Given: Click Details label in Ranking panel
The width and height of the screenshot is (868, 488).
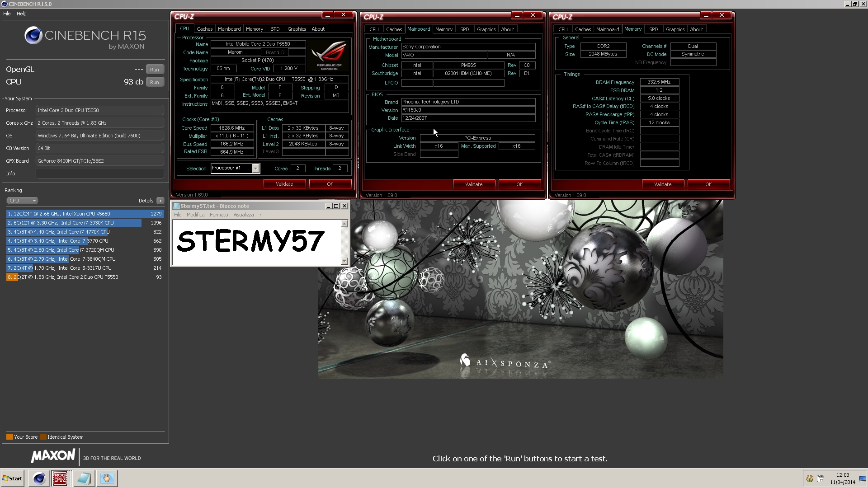Looking at the screenshot, I should pyautogui.click(x=146, y=201).
